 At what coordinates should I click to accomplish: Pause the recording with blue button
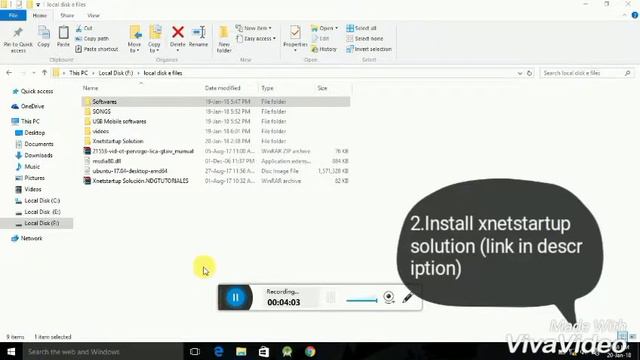point(235,297)
